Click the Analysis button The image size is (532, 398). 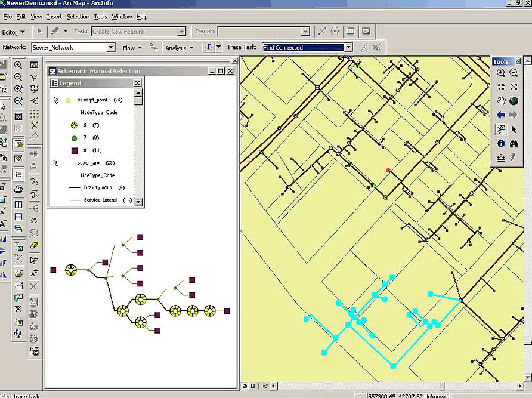coord(179,48)
